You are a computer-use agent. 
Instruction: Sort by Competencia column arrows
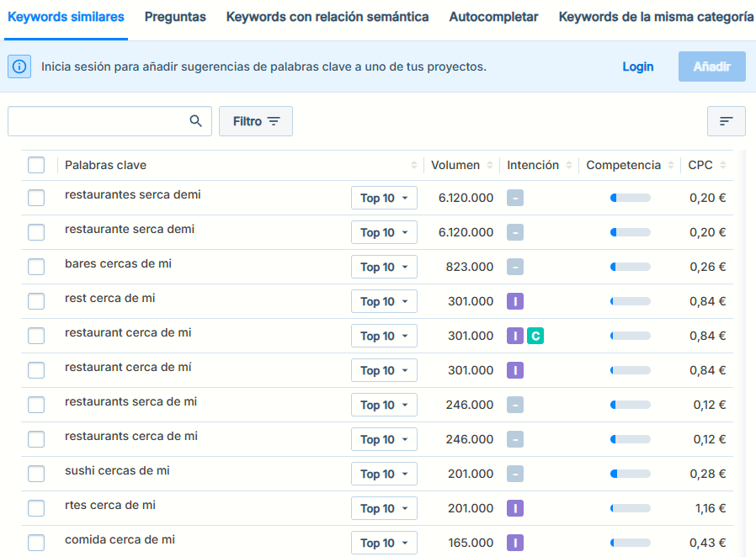point(671,166)
